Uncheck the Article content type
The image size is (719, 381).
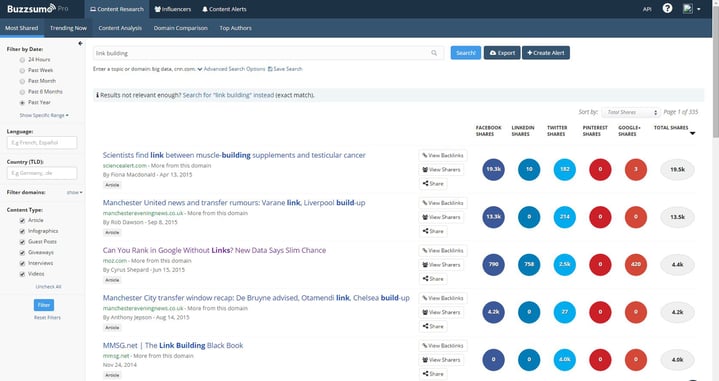click(x=22, y=221)
